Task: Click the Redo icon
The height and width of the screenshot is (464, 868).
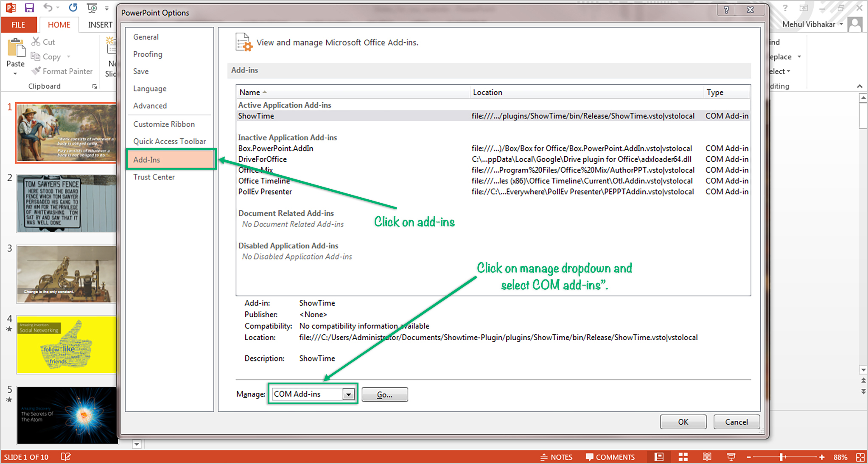Action: tap(73, 7)
